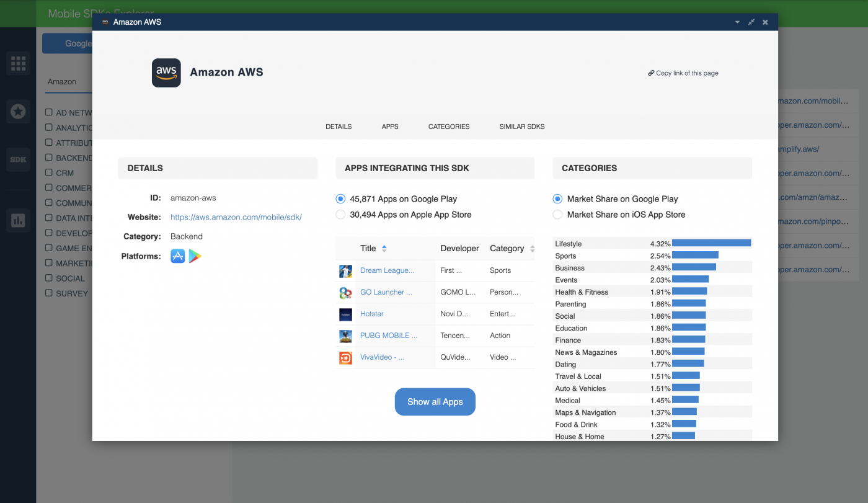Open the CATEGORIES tab
868x503 pixels.
click(449, 127)
